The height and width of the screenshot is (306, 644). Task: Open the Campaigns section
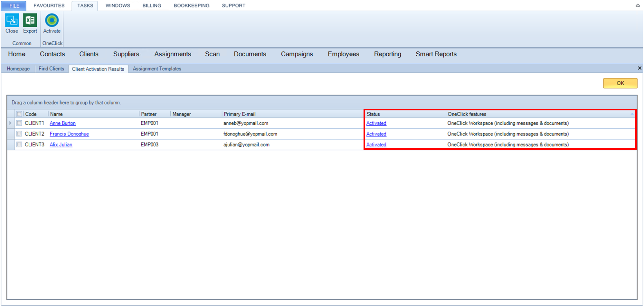[297, 54]
